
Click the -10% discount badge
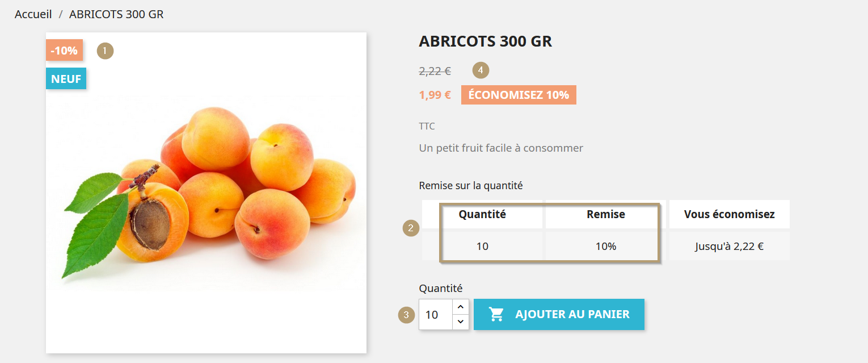click(64, 50)
